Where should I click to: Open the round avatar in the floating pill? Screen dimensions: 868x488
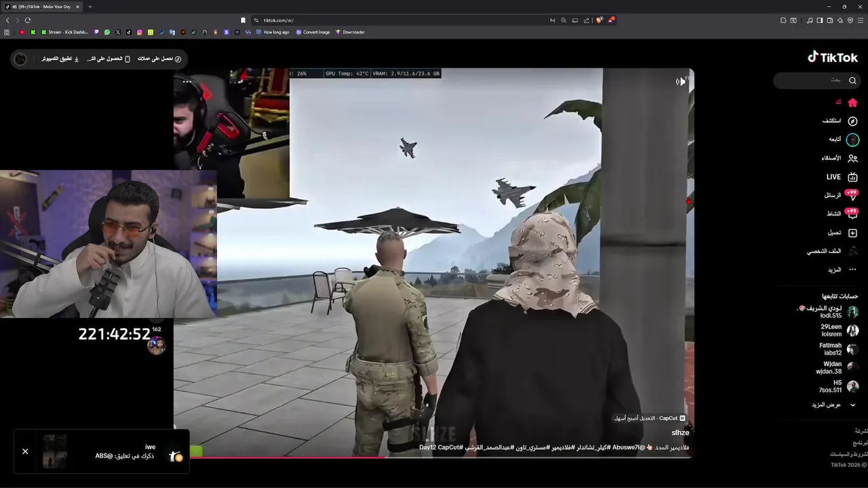tap(20, 59)
